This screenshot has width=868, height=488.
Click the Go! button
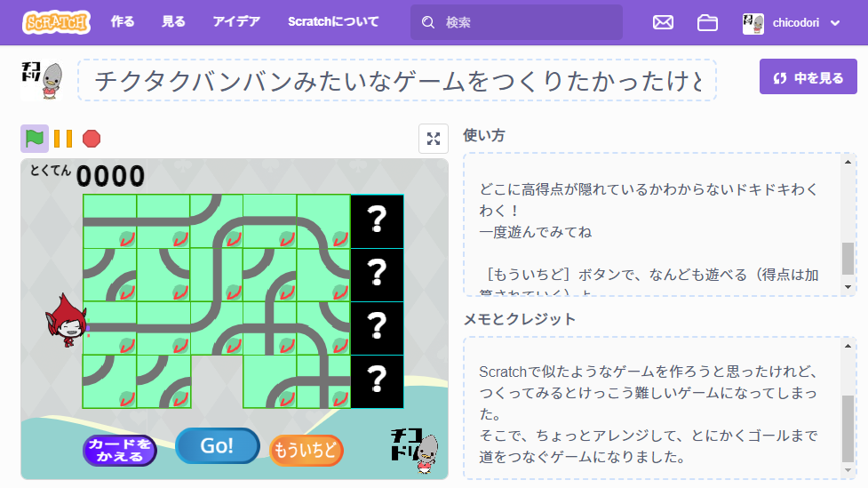[218, 446]
